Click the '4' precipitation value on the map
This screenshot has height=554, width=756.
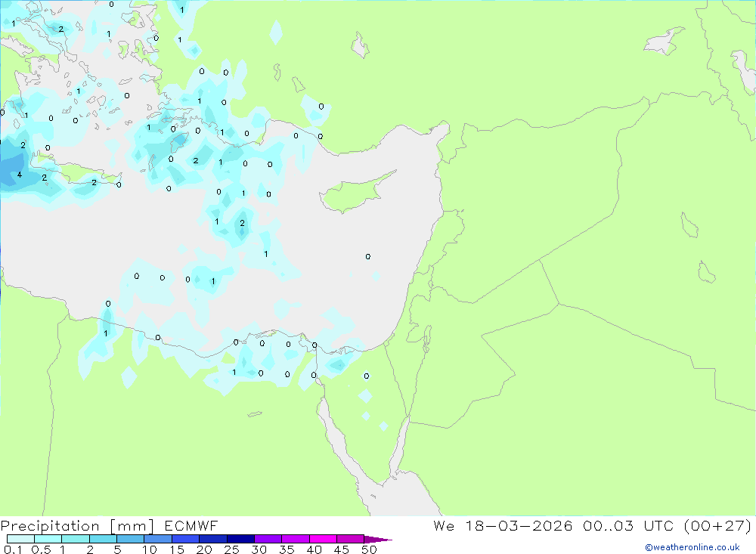[20, 175]
